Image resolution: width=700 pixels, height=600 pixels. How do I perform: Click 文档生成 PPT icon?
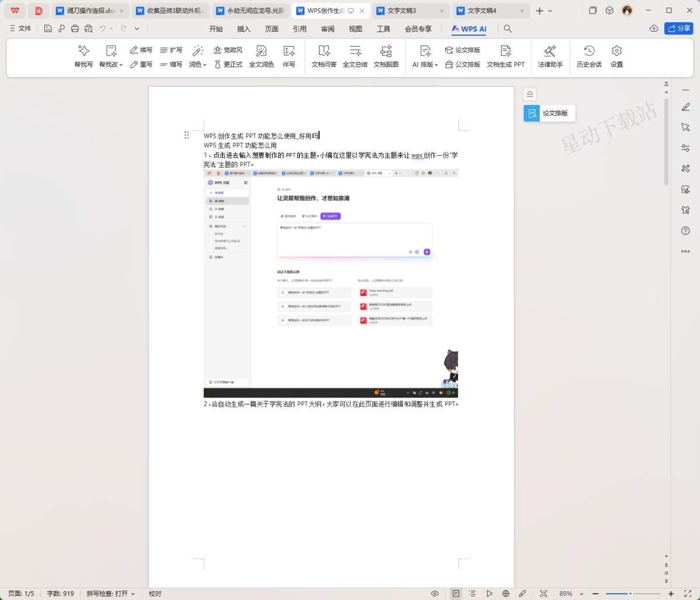point(506,57)
